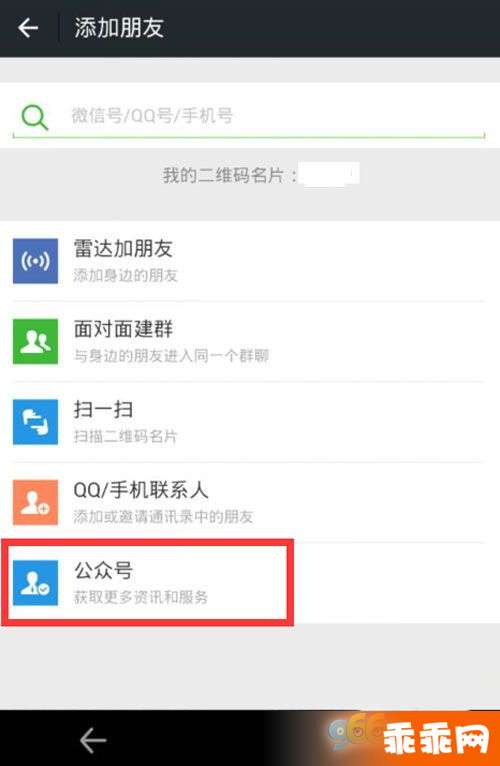This screenshot has height=766, width=500.
Task: Open the radar add friends icon
Action: [x=35, y=261]
